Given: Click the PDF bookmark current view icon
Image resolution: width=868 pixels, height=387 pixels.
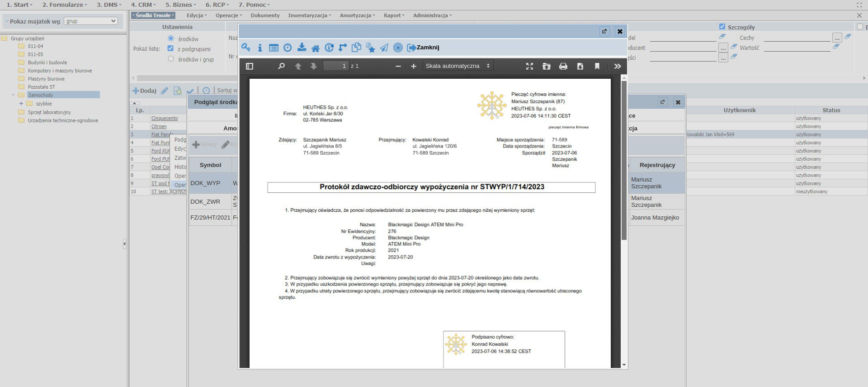Looking at the screenshot, I should [597, 66].
